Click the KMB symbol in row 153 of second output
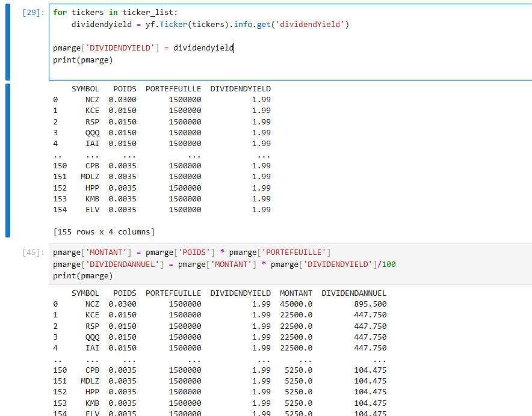The image size is (532, 416). coord(92,403)
